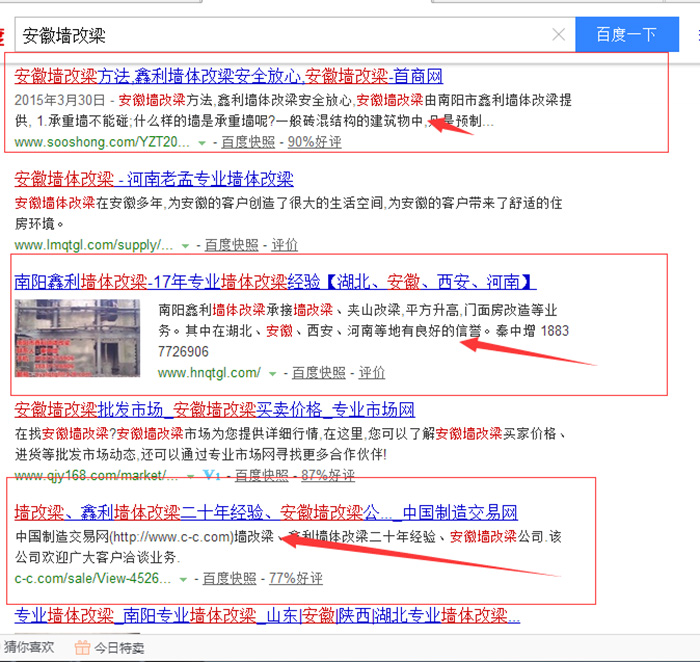Expand dropdown arrow beside c-c.com URL
700x662 pixels.
[183, 579]
